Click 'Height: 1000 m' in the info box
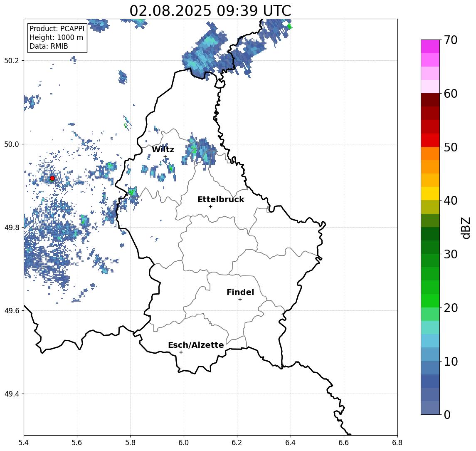 tap(56, 38)
